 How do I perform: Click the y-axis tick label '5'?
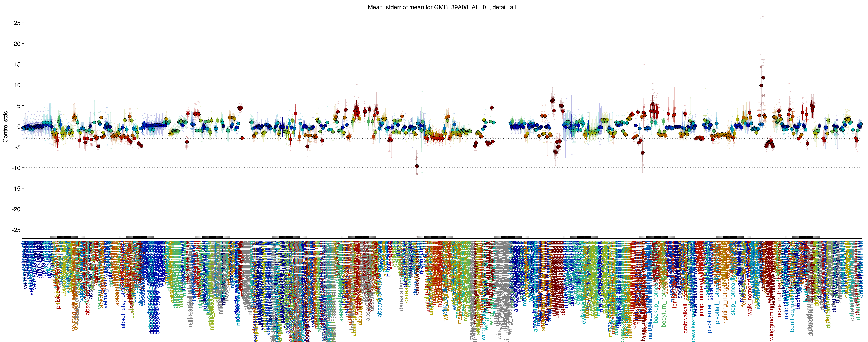19,106
